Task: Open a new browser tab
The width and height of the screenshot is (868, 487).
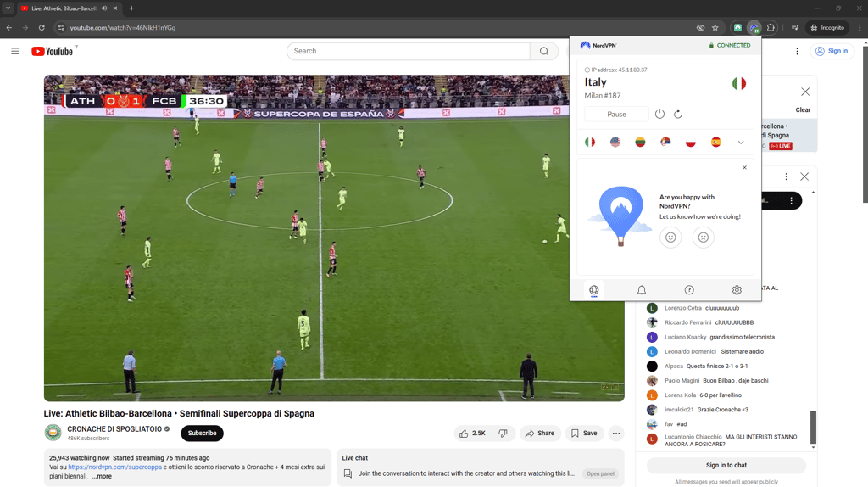Action: (131, 8)
